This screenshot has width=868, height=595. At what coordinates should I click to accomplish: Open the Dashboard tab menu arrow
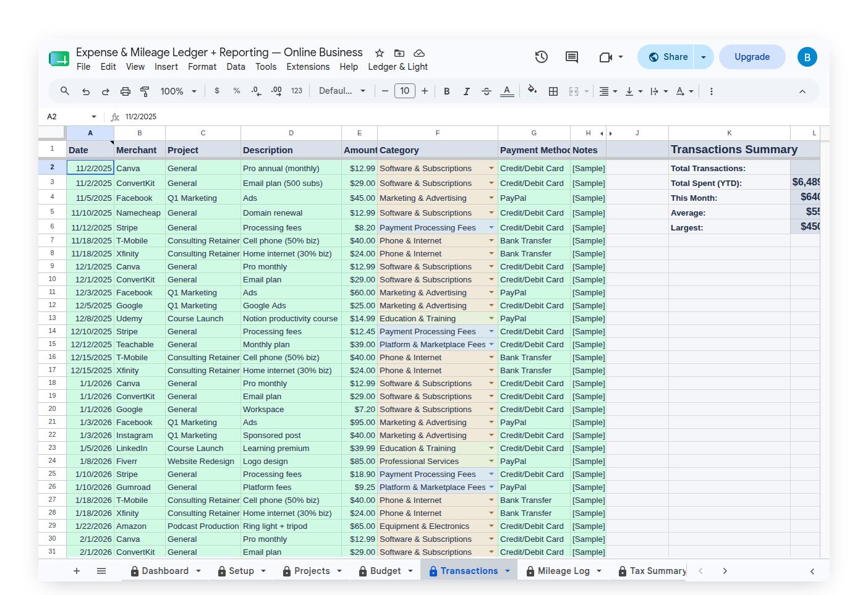point(198,571)
